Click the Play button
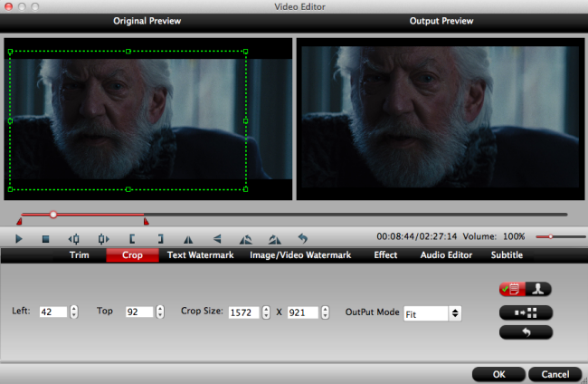The width and height of the screenshot is (588, 384). pyautogui.click(x=18, y=239)
